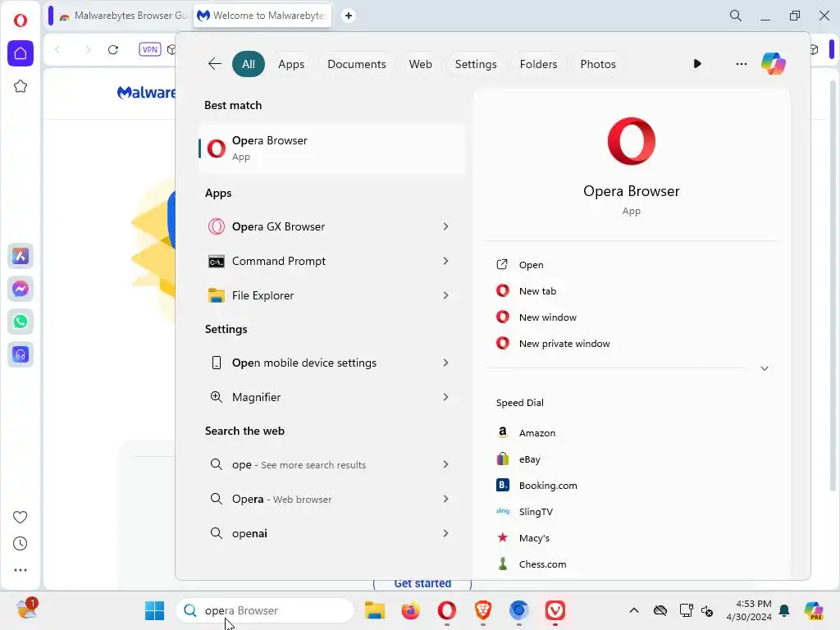The height and width of the screenshot is (630, 840).
Task: Open the Opera sidebar home icon
Action: click(x=21, y=53)
